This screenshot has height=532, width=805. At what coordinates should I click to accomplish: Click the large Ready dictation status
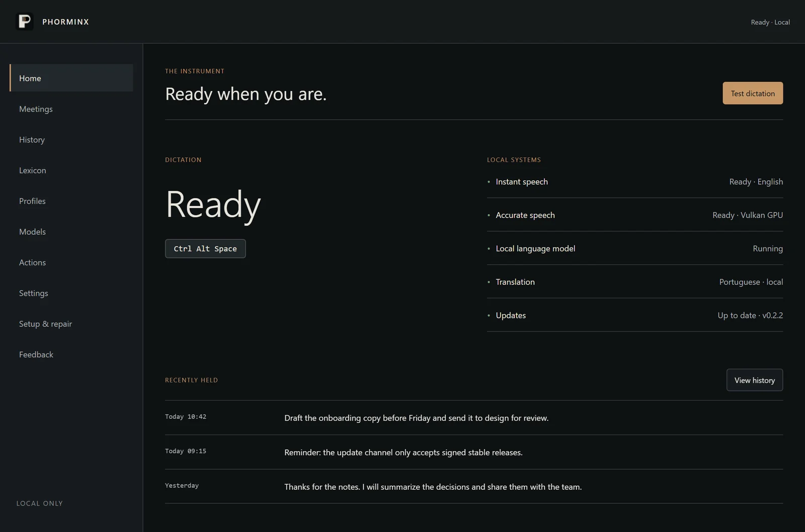213,205
